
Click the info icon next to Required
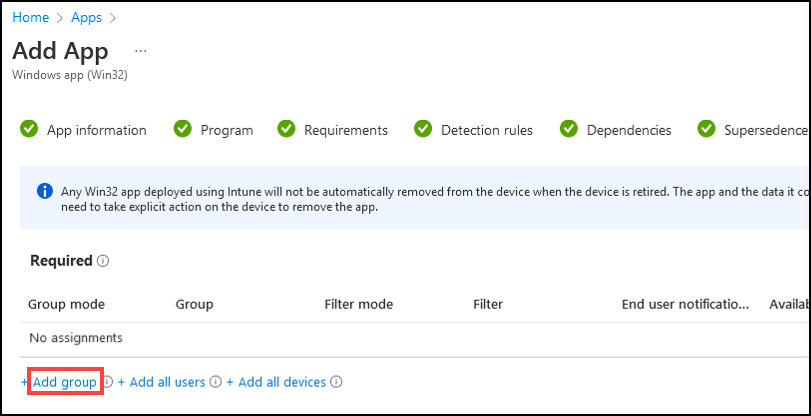pyautogui.click(x=103, y=261)
